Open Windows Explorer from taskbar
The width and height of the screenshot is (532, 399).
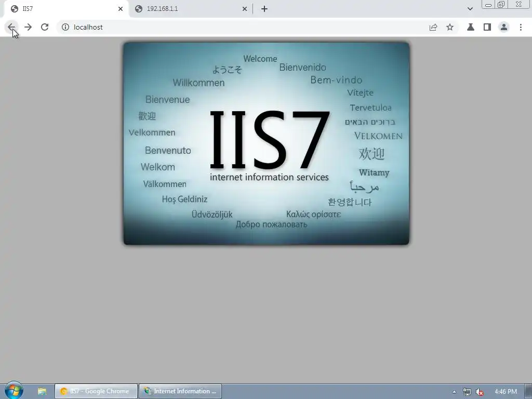point(42,391)
